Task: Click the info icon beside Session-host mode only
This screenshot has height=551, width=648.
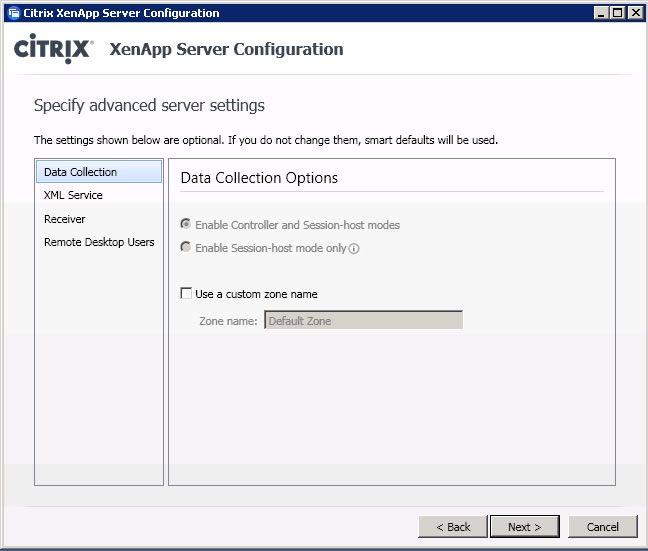Action: click(x=354, y=248)
